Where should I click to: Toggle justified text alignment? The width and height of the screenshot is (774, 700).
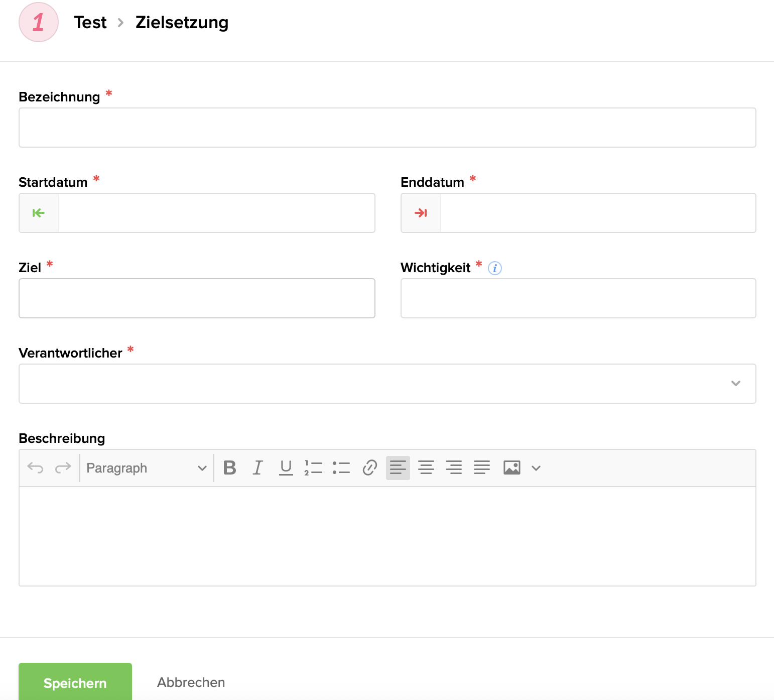click(x=481, y=468)
